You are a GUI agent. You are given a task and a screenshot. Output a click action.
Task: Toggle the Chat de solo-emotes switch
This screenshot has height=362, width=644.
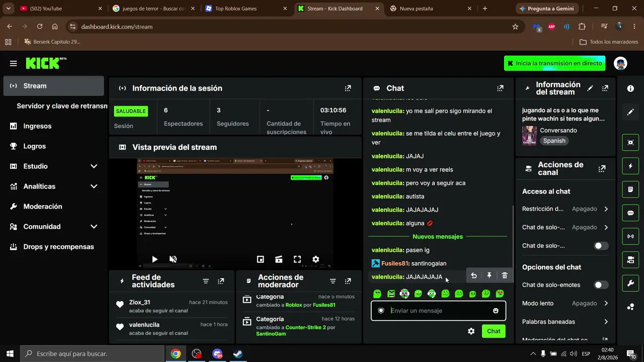(x=601, y=285)
